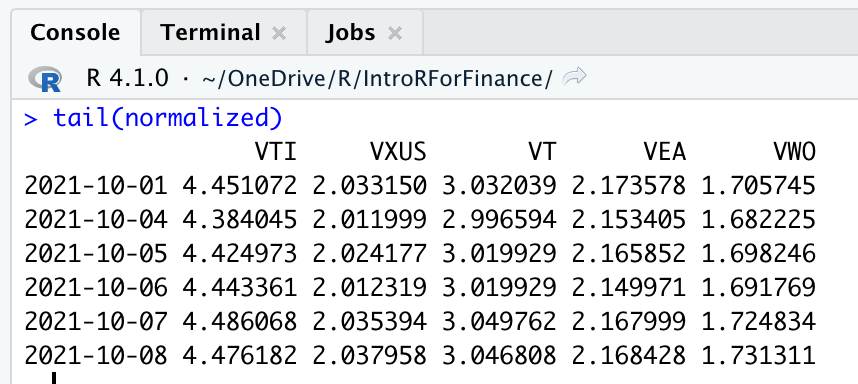Image resolution: width=858 pixels, height=384 pixels.
Task: Click the VEA value 2.168428
Action: [629, 356]
